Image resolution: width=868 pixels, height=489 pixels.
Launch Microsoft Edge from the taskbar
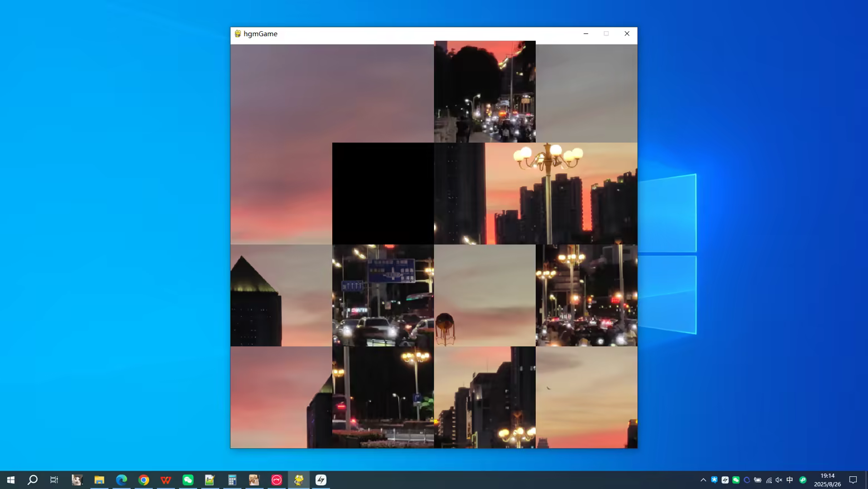(121, 480)
